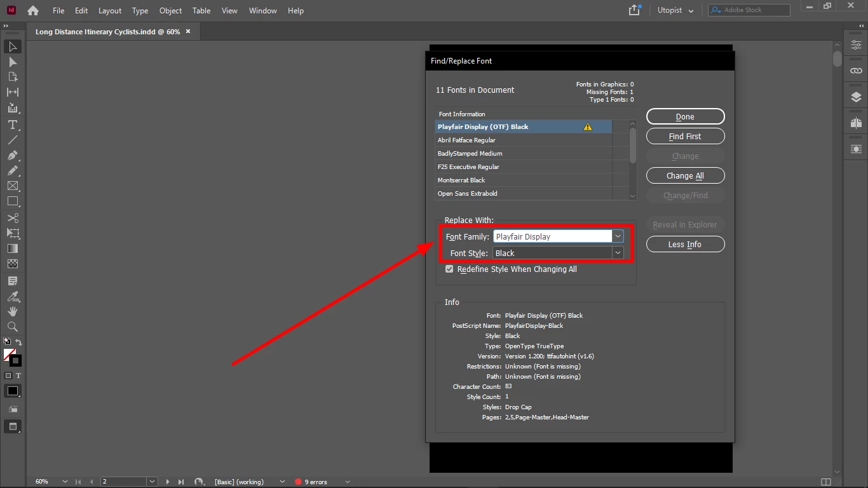This screenshot has height=488, width=868.
Task: Select the Rectangle tool
Action: pos(13,201)
